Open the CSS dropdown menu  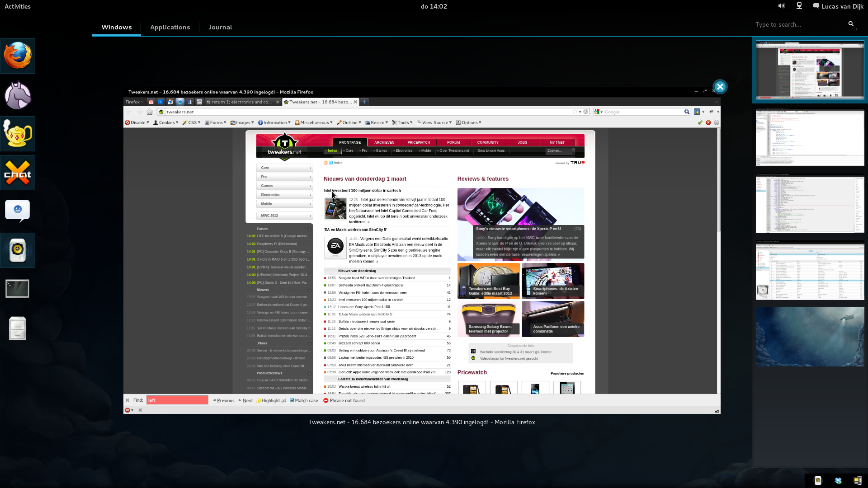click(x=192, y=122)
